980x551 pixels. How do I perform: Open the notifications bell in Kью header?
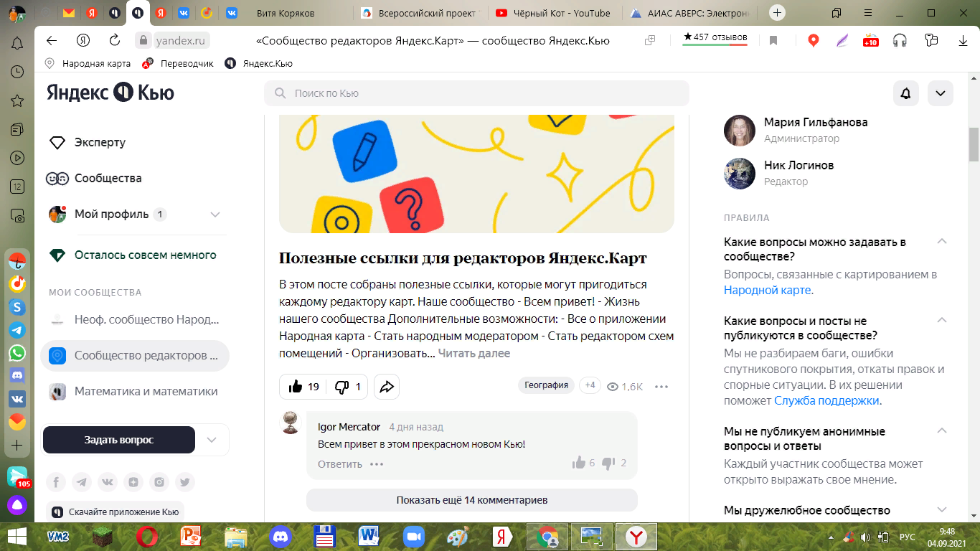906,93
